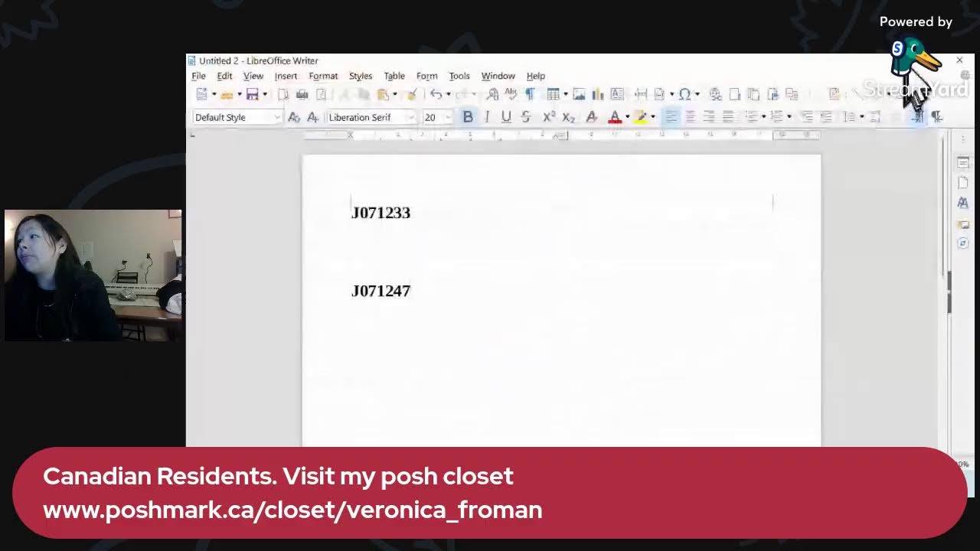Click the text J071247 in document
The width and height of the screenshot is (980, 551).
pos(381,291)
